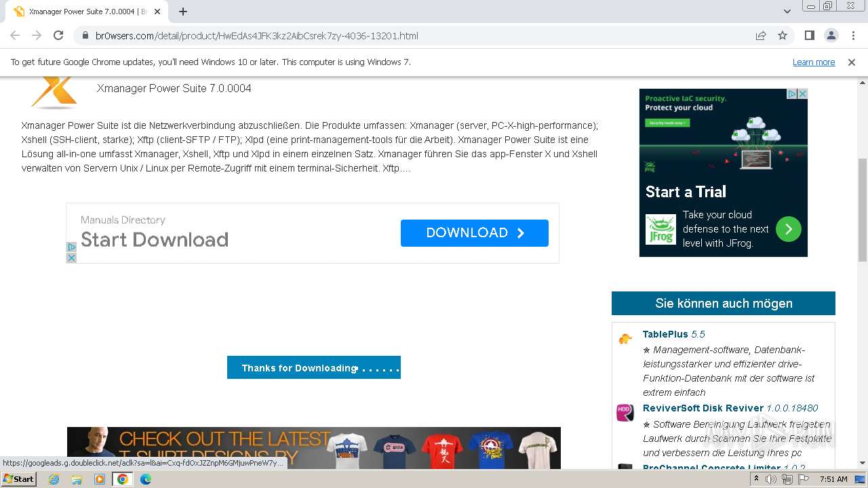Open the Windows Start menu
Screen dimensions: 868x488
(x=18, y=479)
